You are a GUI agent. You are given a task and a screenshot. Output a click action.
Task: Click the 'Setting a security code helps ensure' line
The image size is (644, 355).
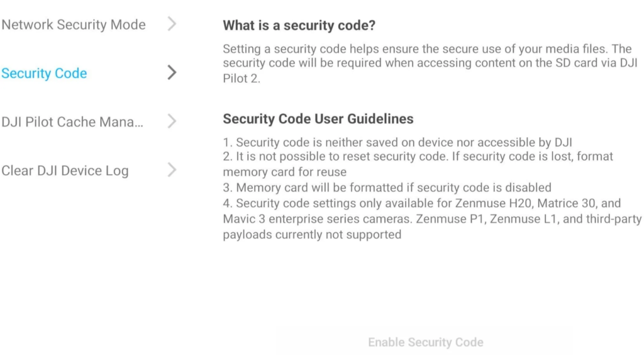(427, 49)
